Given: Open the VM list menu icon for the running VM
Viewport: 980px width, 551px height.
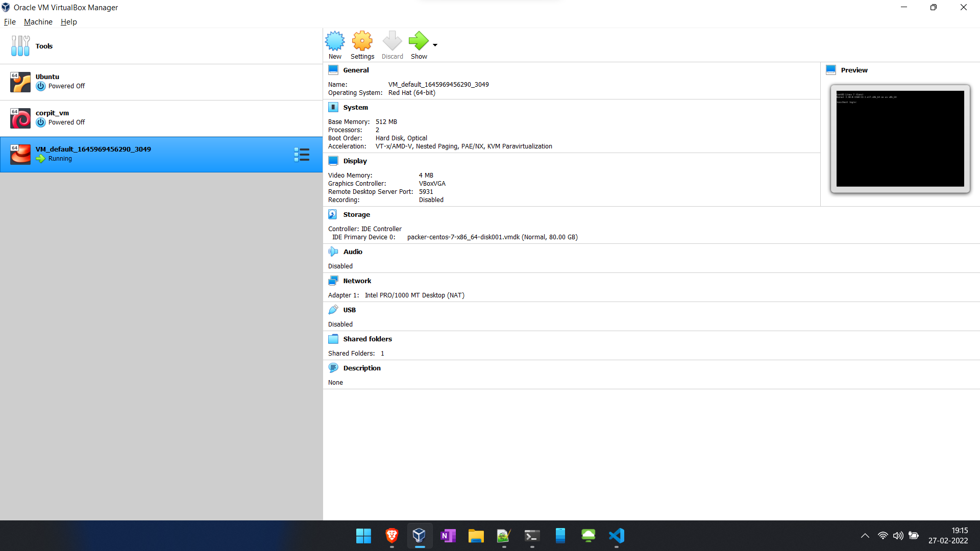Looking at the screenshot, I should 302,155.
